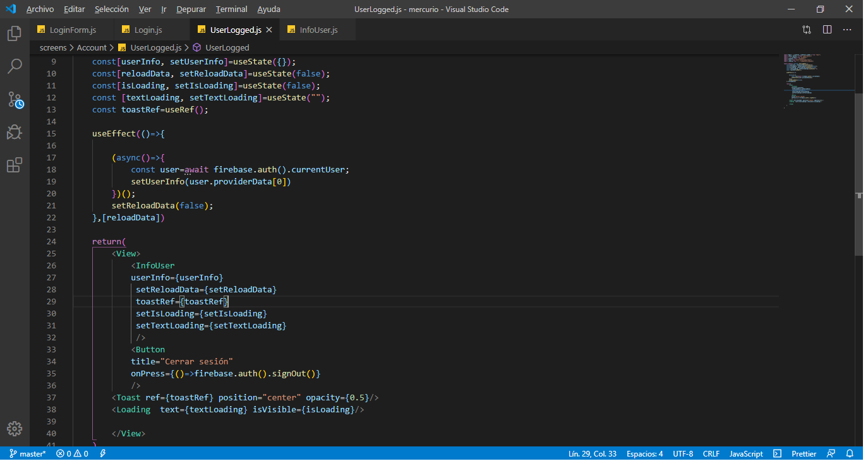The height and width of the screenshot is (466, 868).
Task: Open the Ver menu
Action: pos(145,9)
